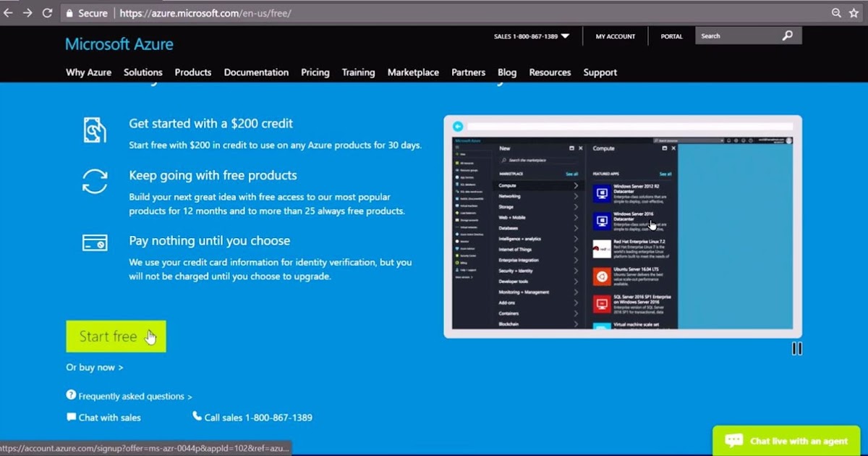
Task: Click the speech bubble icon next to Chat with sales
Action: 72,417
